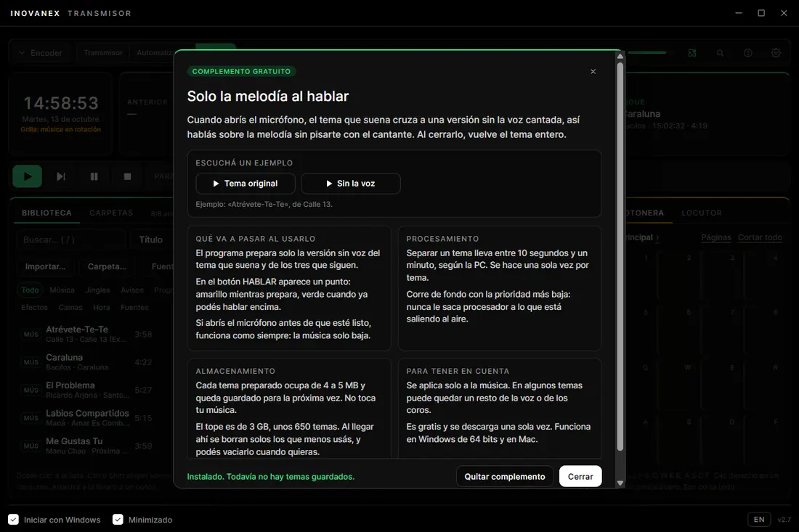Click the 'Cerrar' button in the dialog
The width and height of the screenshot is (799, 532).
[580, 477]
